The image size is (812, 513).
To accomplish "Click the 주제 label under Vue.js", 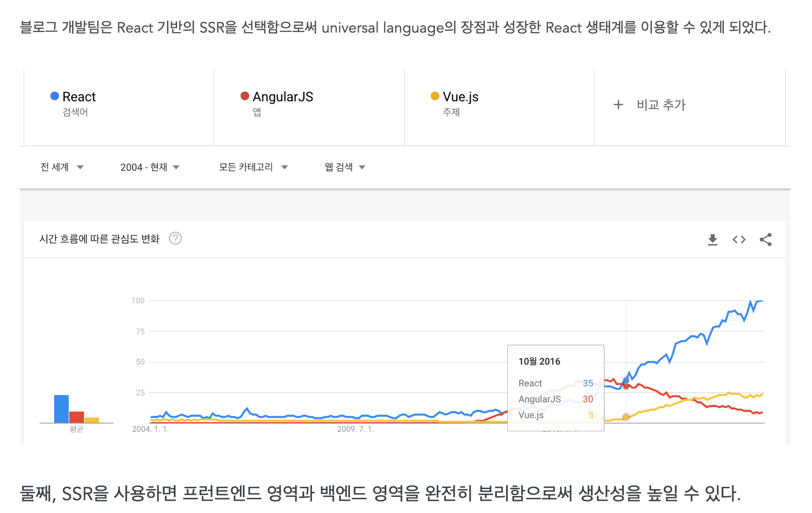I will (451, 112).
